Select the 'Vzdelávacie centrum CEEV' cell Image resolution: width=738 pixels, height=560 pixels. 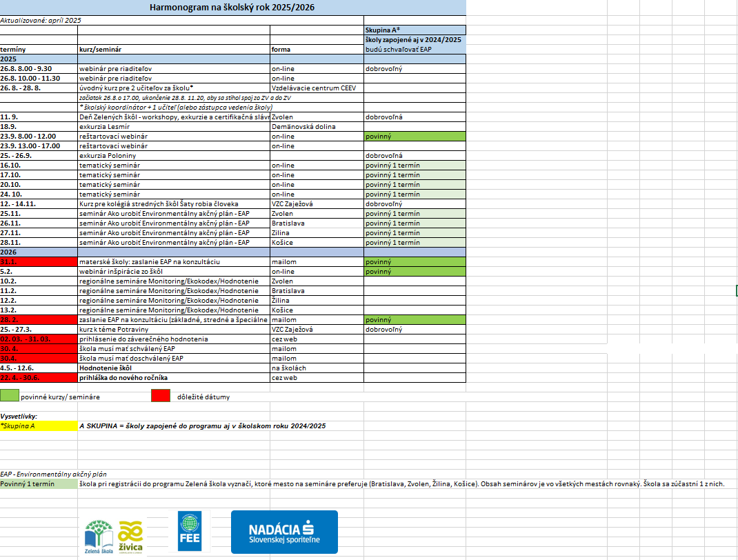[317, 88]
